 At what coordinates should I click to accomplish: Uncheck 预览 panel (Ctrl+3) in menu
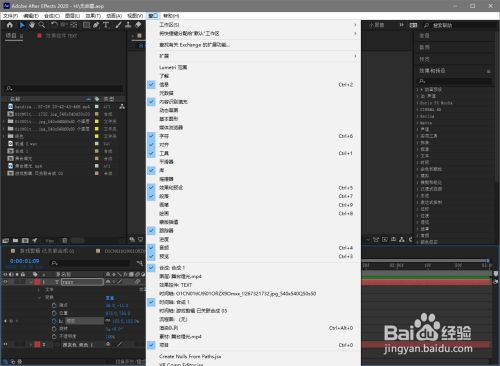(151, 256)
